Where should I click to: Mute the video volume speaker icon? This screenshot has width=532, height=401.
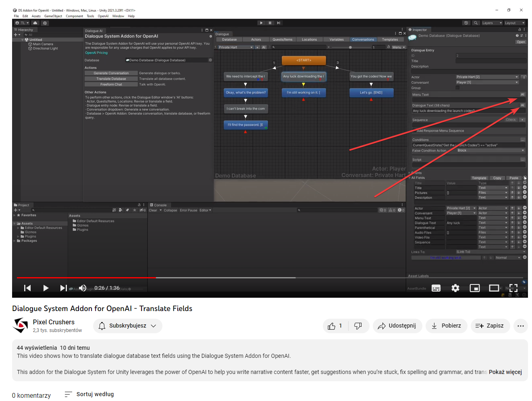pyautogui.click(x=83, y=288)
